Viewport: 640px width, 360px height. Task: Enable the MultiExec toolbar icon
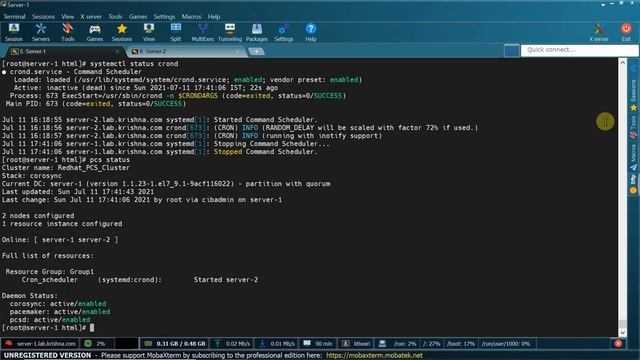203,32
